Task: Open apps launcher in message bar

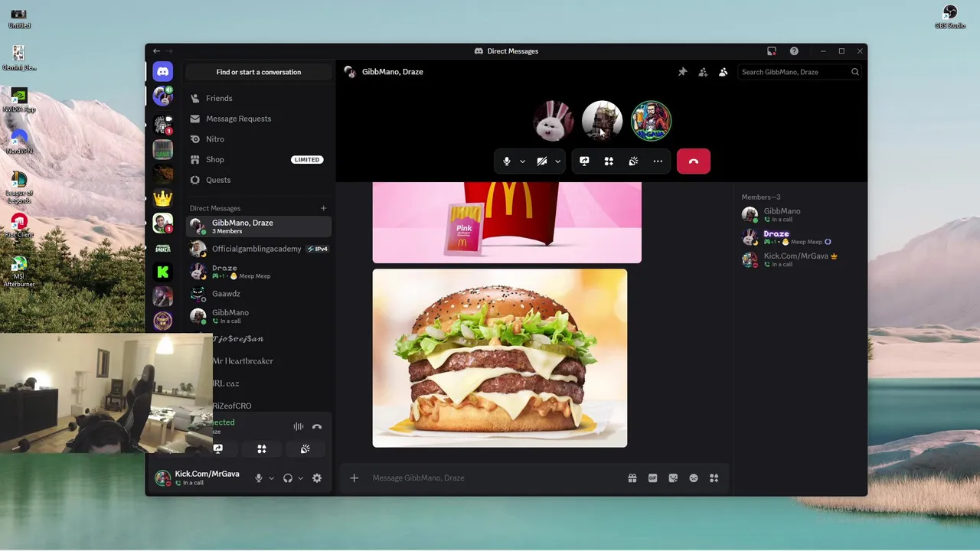Action: tap(714, 478)
